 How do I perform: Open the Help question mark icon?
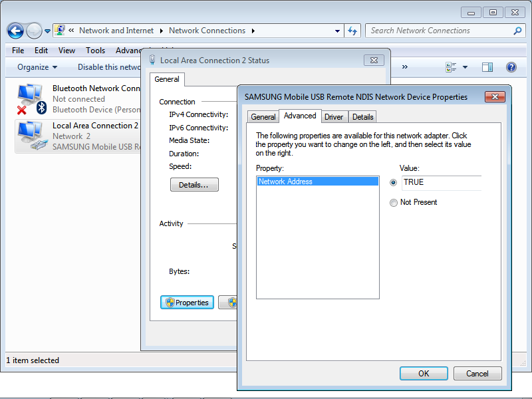(511, 67)
